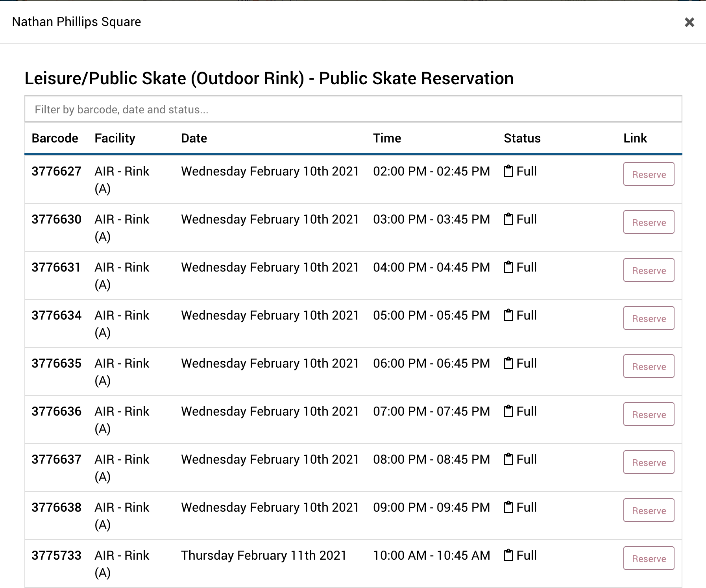706x588 pixels.
Task: Reserve the 07:00 PM - 07:45 PM slot
Action: pyautogui.click(x=649, y=414)
